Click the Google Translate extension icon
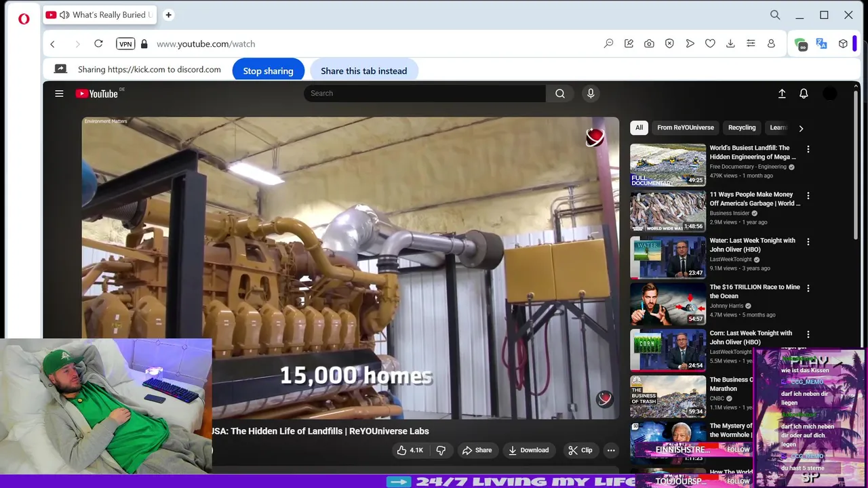This screenshot has height=488, width=868. (821, 43)
